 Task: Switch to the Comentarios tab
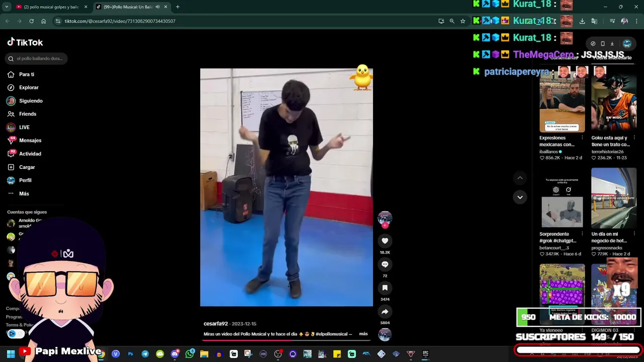[x=563, y=58]
